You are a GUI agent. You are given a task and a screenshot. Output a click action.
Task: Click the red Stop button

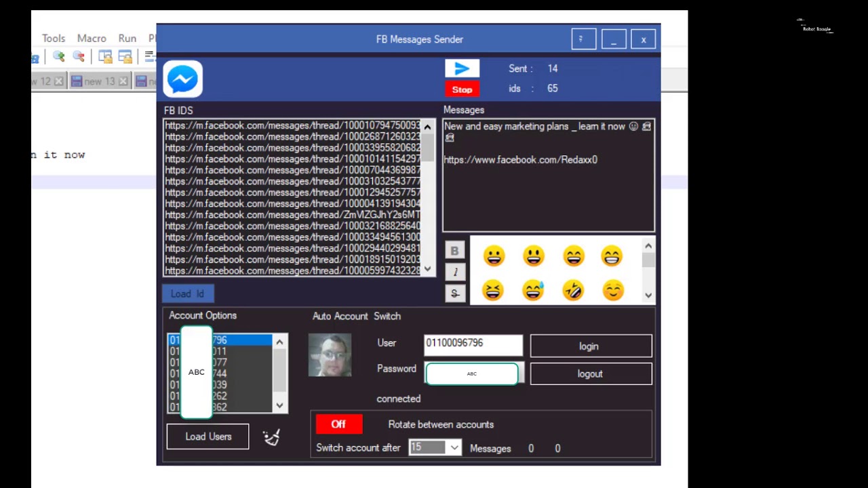click(x=462, y=89)
